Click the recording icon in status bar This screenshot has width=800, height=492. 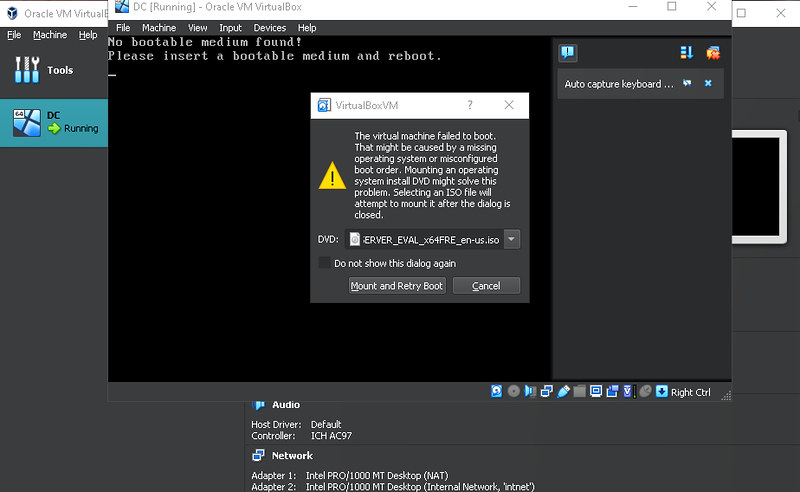[612, 391]
